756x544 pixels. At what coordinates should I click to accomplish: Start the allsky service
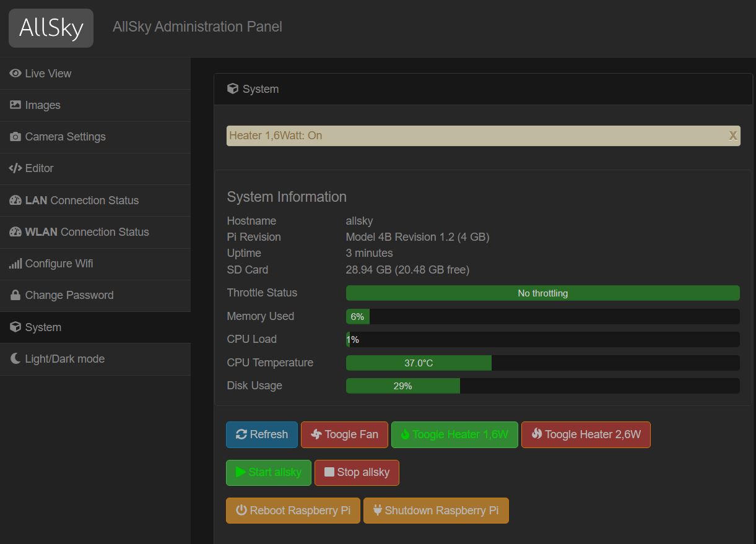coord(269,473)
